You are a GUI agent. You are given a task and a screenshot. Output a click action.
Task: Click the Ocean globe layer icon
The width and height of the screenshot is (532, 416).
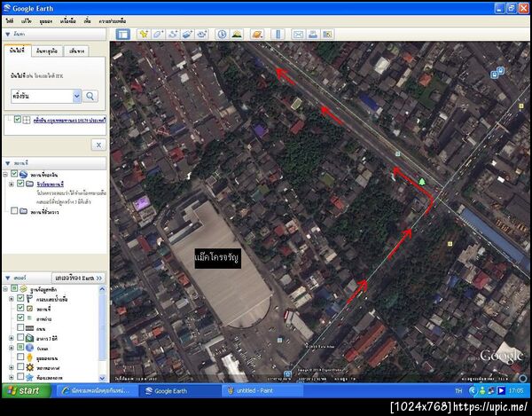(29, 348)
